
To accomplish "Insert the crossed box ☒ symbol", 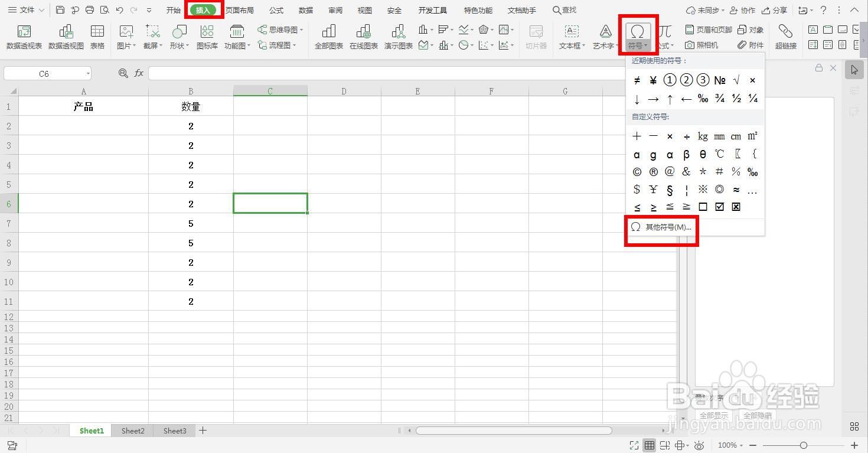I will click(x=736, y=207).
